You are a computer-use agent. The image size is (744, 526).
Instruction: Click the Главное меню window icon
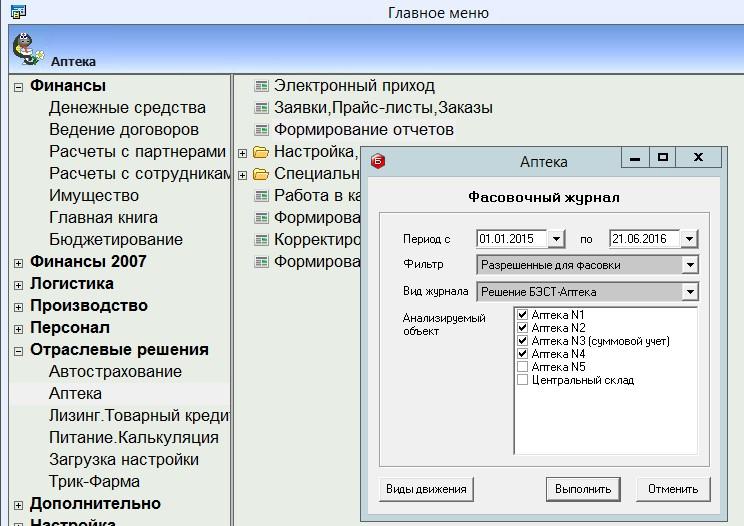pos(18,11)
